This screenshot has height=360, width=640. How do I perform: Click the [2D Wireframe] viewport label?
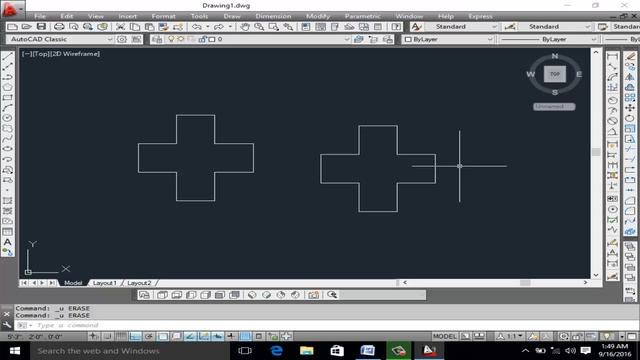point(76,54)
